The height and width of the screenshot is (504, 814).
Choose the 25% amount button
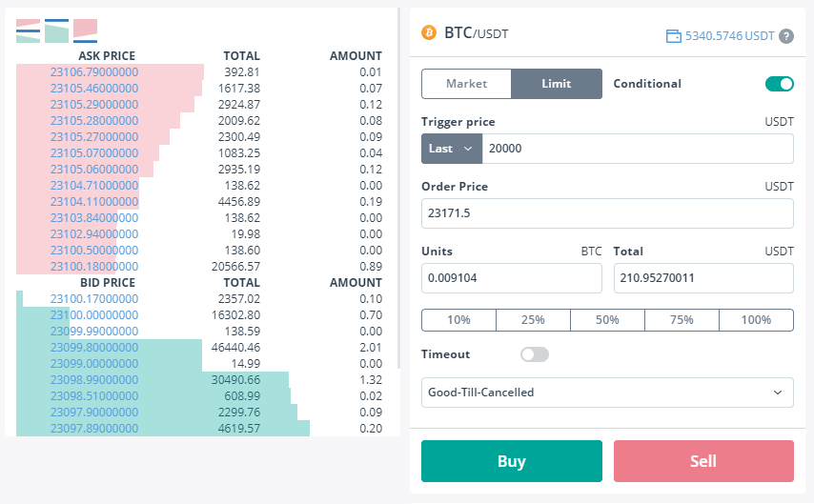point(533,320)
